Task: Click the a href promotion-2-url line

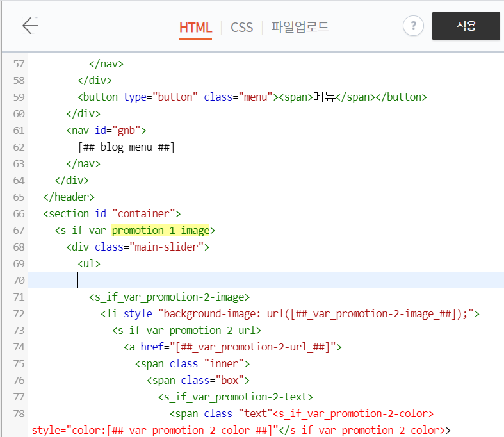Action: pos(232,347)
